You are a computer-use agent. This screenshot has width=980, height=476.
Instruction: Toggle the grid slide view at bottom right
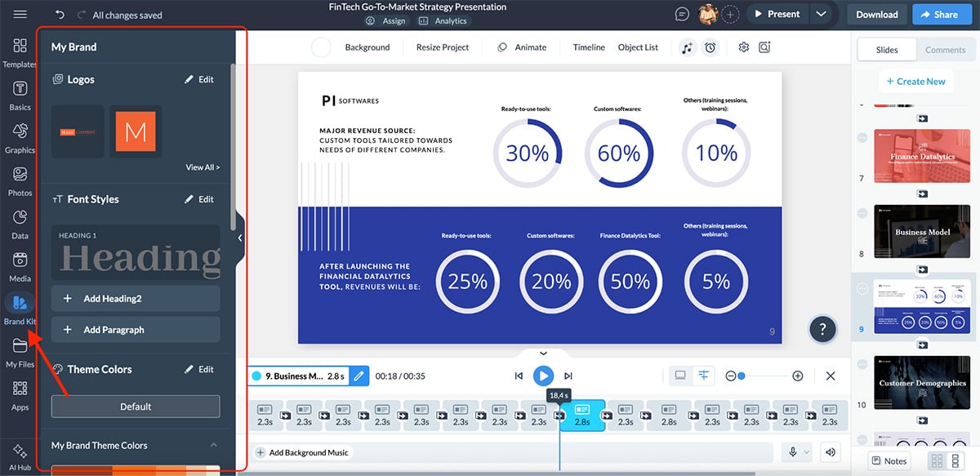(936, 461)
